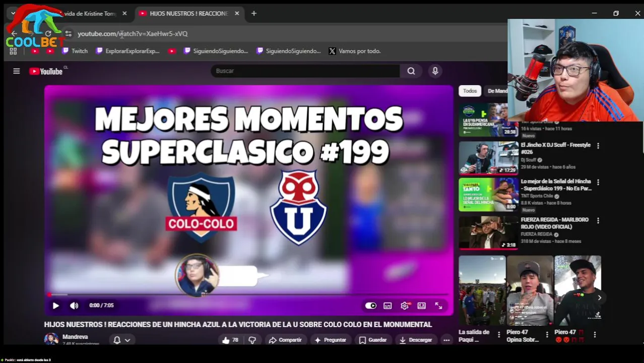The width and height of the screenshot is (644, 363).
Task: Open more actions ellipsis below video
Action: pyautogui.click(x=446, y=340)
